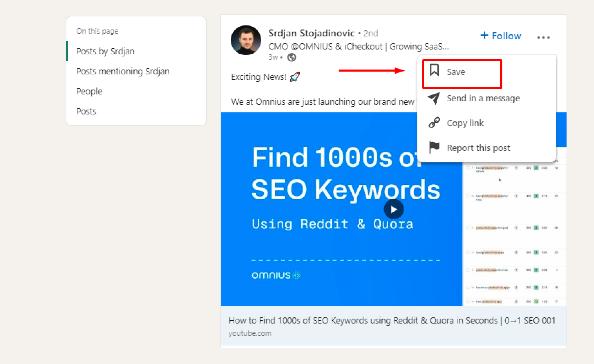Expand the Posts section in sidebar
The width and height of the screenshot is (594, 364).
pos(86,111)
